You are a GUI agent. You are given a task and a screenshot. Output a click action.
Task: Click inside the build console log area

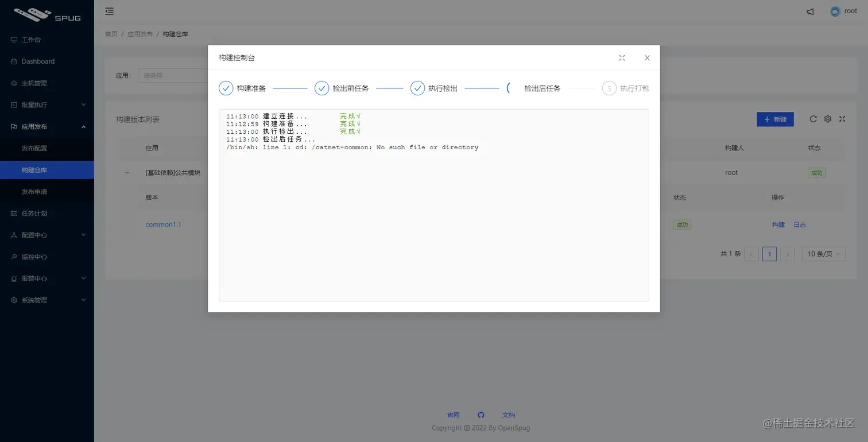tap(434, 205)
